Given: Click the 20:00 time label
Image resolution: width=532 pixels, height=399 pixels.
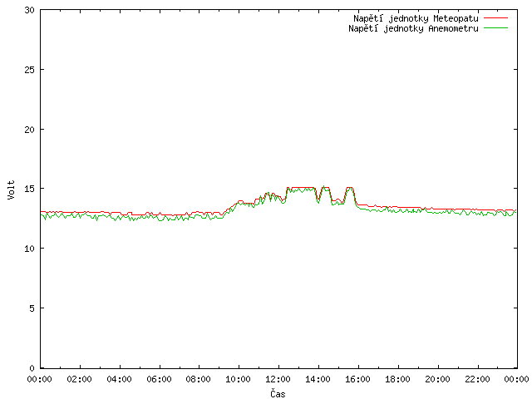Looking at the screenshot, I should click(x=437, y=379).
